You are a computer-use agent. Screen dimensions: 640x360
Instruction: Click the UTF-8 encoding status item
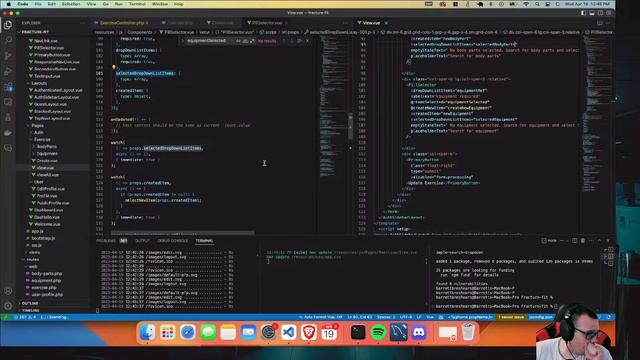click(x=406, y=317)
